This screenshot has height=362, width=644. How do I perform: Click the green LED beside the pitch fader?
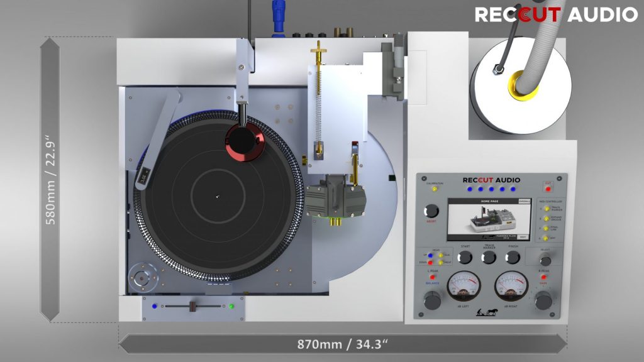click(x=231, y=306)
